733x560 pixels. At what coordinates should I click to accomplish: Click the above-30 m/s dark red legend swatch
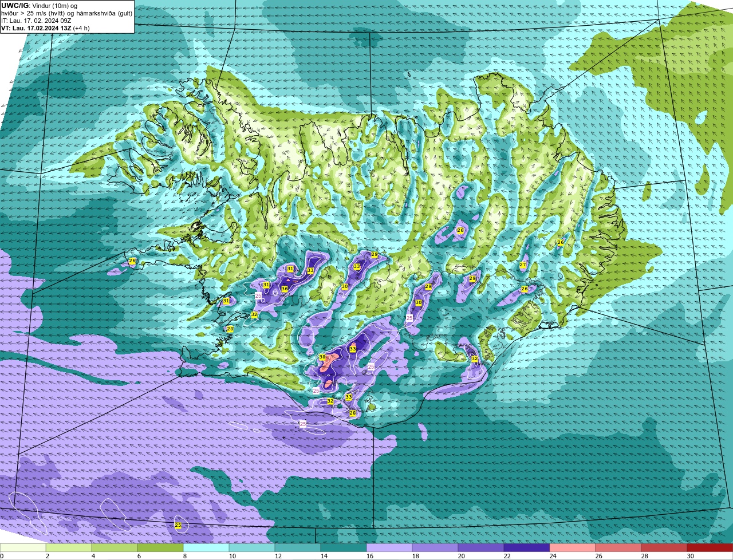coord(710,547)
